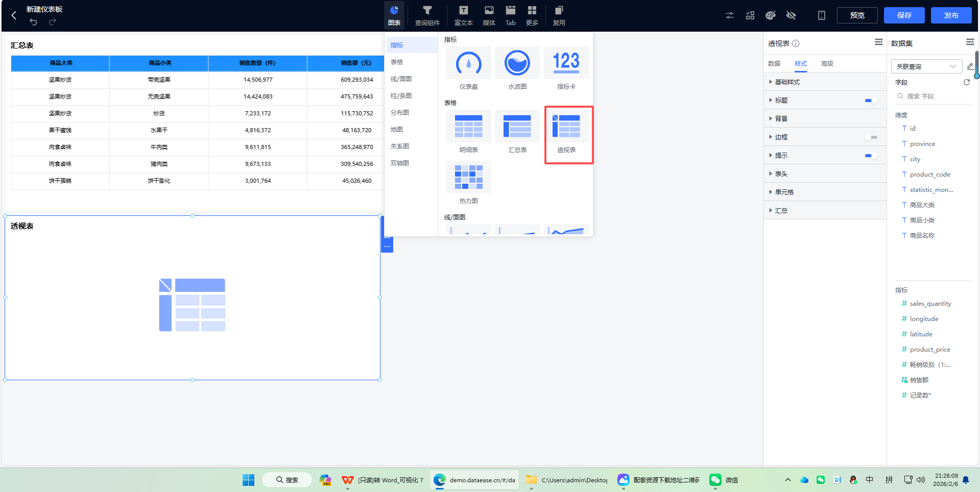Switch to the 数据 tab

774,64
